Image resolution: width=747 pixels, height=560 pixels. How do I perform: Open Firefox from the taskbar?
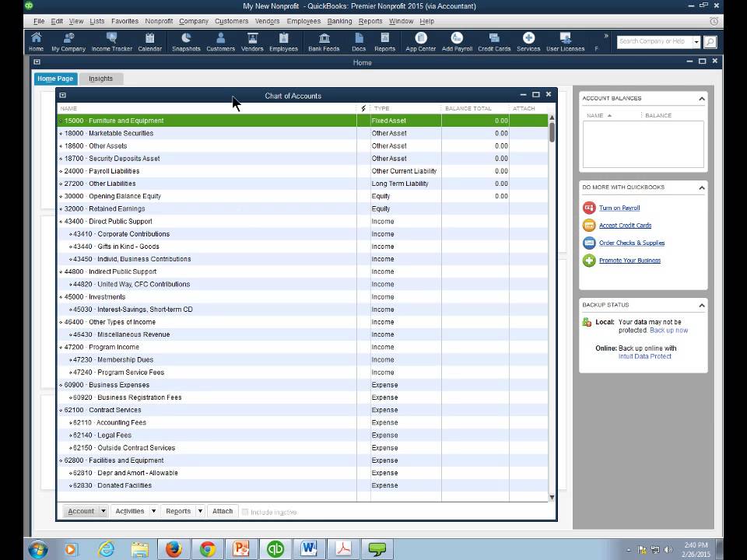174,549
